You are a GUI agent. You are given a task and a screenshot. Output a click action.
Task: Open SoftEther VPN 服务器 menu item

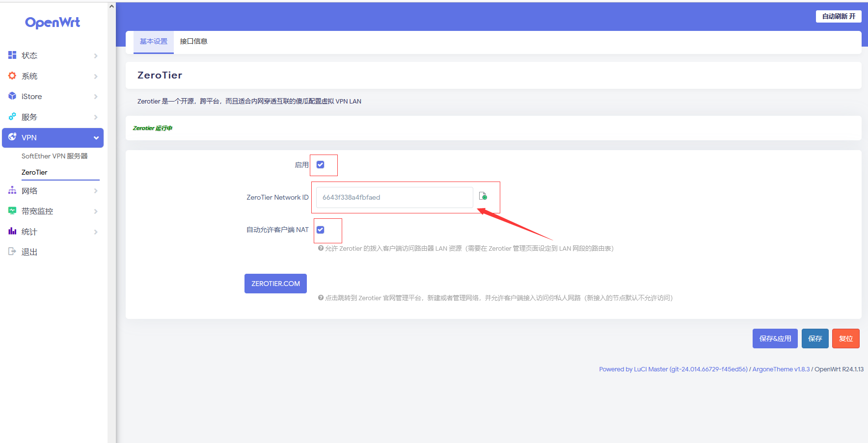pos(54,156)
